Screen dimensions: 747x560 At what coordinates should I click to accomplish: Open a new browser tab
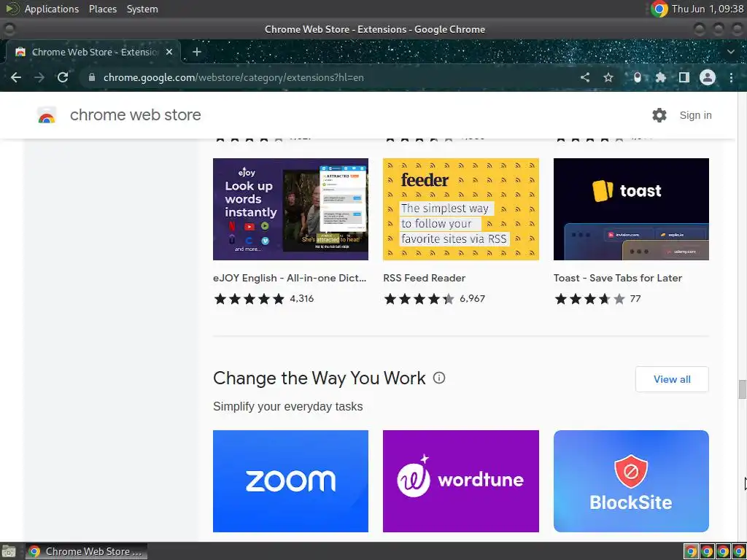[x=197, y=52]
